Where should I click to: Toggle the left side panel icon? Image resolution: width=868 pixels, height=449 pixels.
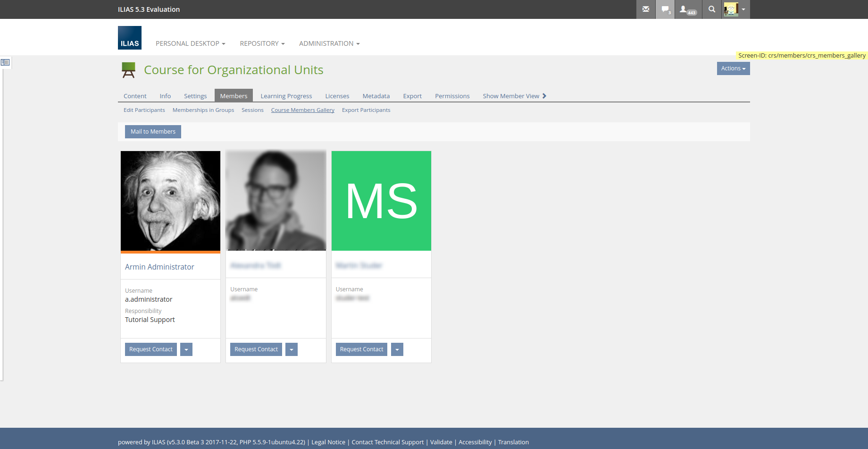click(x=5, y=62)
